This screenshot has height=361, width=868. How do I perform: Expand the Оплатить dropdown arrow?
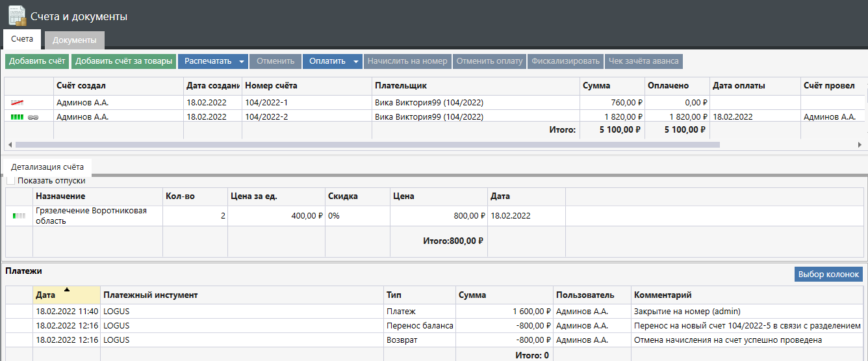(356, 62)
